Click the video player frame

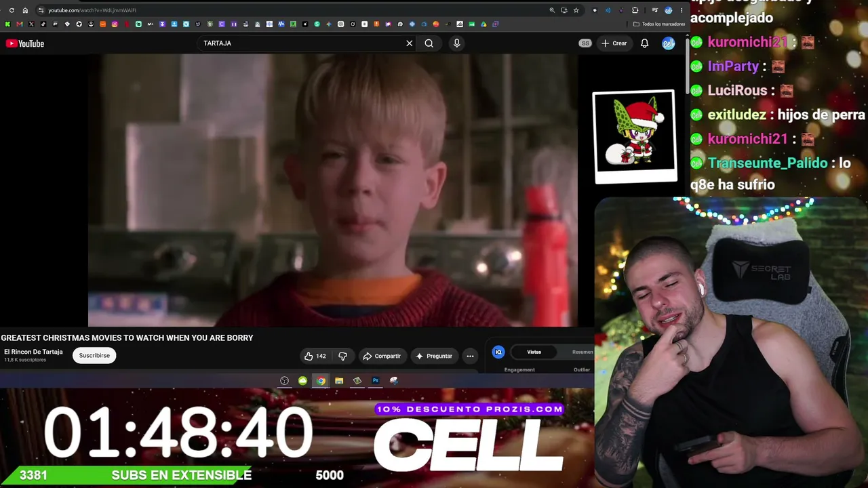coord(333,190)
